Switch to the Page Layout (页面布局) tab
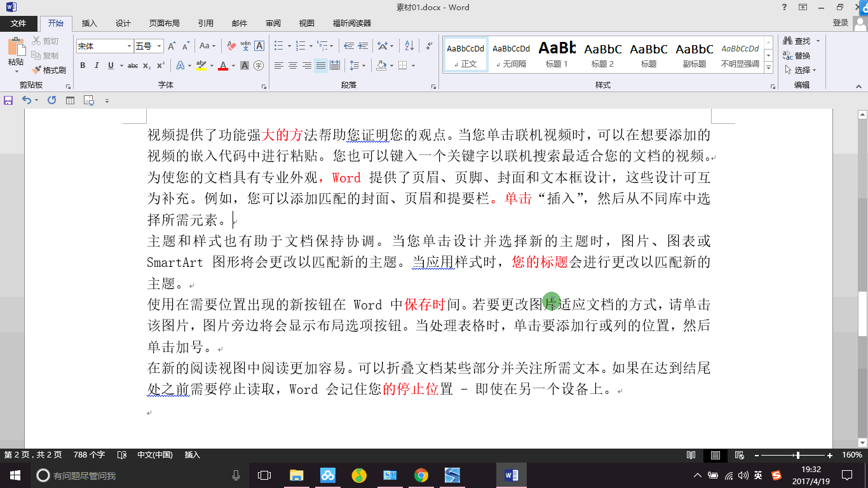Screen dimensions: 868x488 pos(165,24)
